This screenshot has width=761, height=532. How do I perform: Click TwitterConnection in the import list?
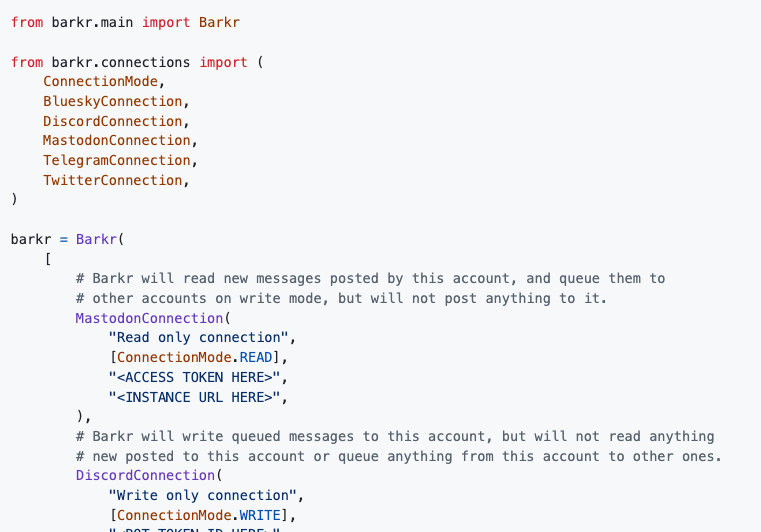coord(113,180)
